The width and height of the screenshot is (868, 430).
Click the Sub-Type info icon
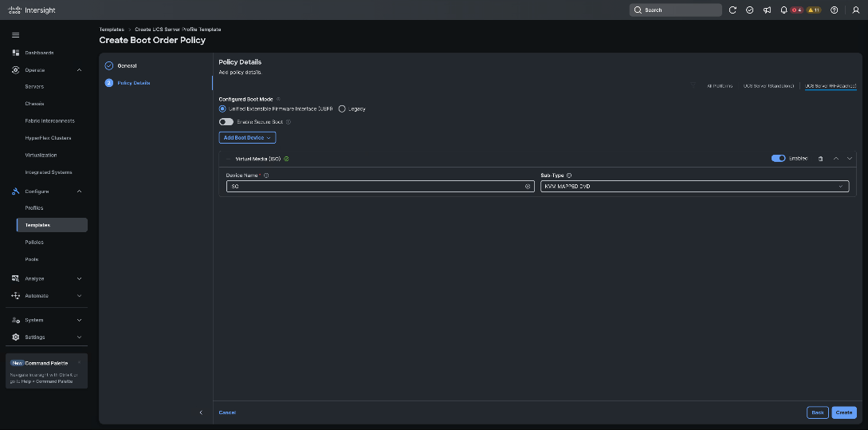tap(569, 176)
